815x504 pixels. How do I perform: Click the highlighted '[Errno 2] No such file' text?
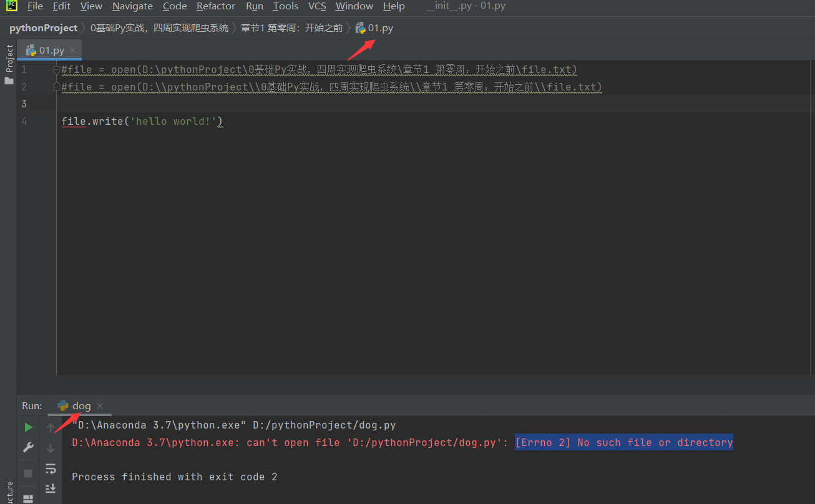[624, 442]
